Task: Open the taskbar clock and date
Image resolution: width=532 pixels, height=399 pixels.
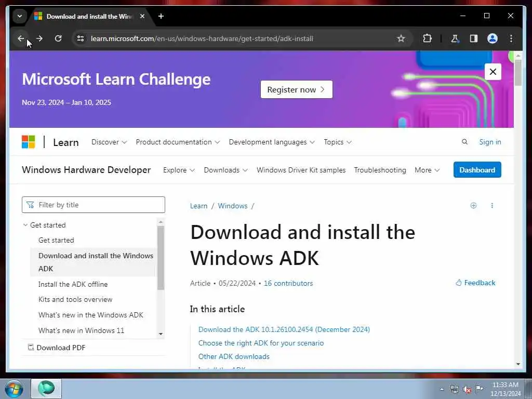Action: click(x=506, y=389)
